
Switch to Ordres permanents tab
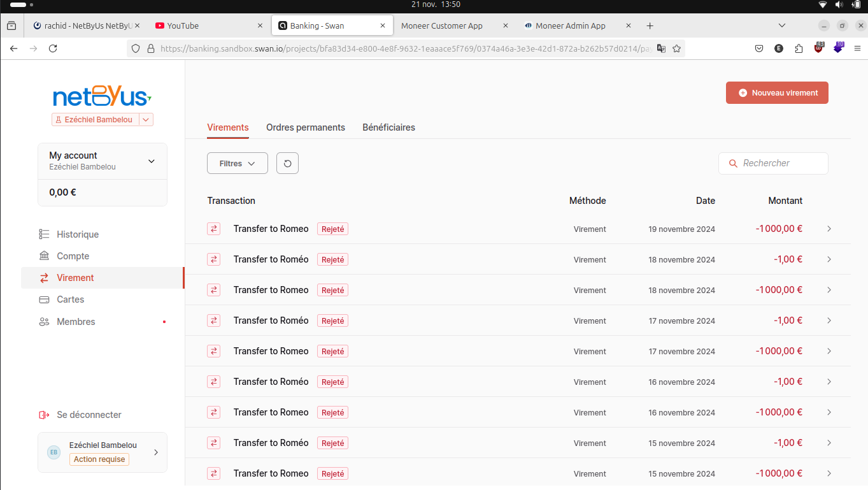pos(306,127)
